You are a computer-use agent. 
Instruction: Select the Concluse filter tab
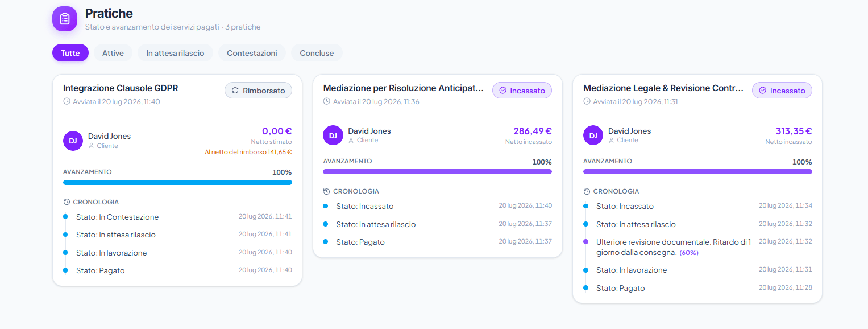point(317,53)
